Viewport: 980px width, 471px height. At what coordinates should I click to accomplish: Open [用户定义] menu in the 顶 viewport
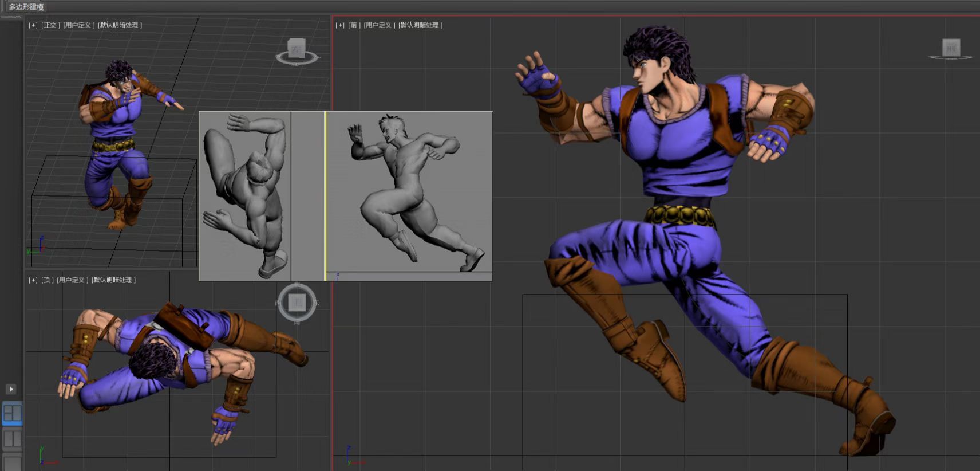[x=73, y=280]
